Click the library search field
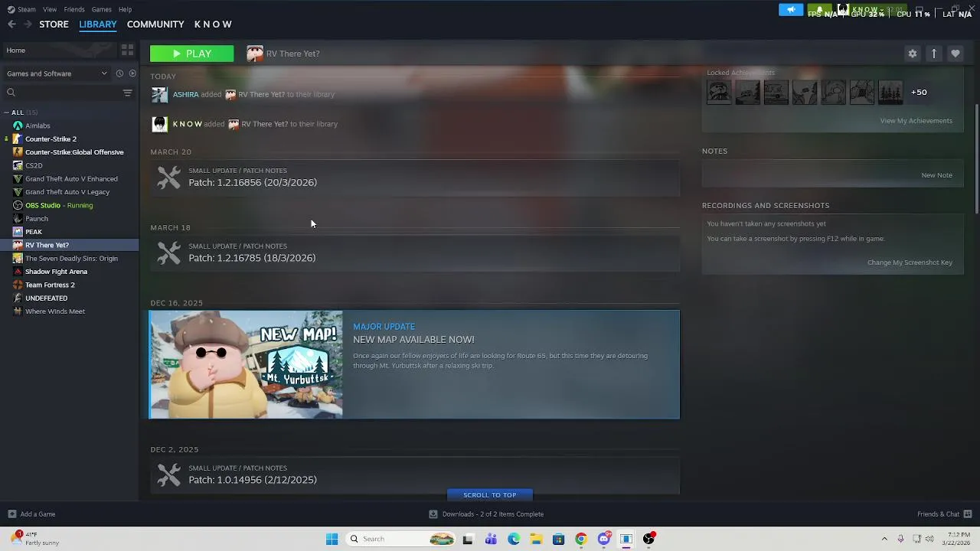 61,93
